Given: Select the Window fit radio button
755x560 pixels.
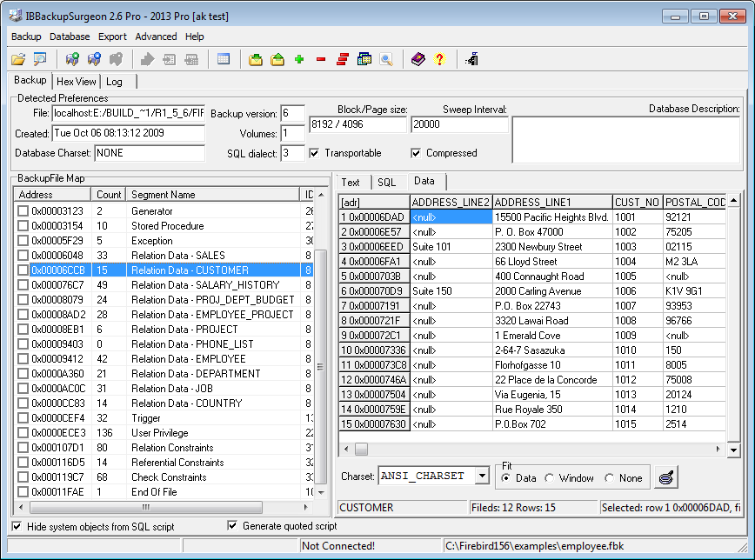Looking at the screenshot, I should (550, 478).
